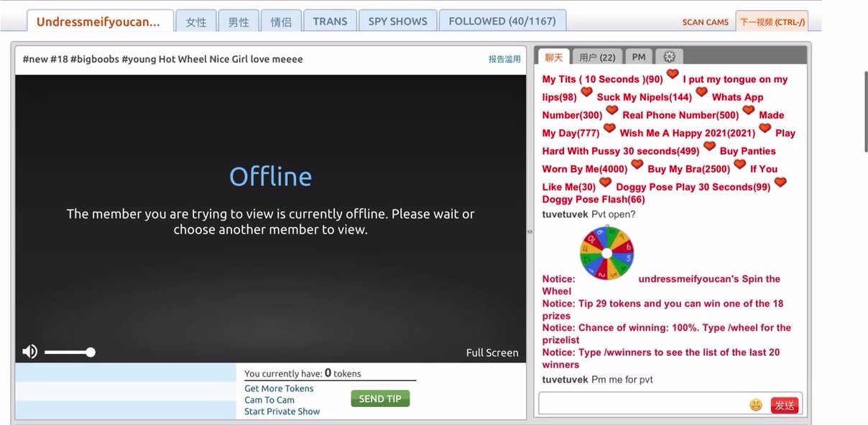The width and height of the screenshot is (868, 425).
Task: Click username tuvetuvek beside 'Pvt open?'
Action: (565, 214)
